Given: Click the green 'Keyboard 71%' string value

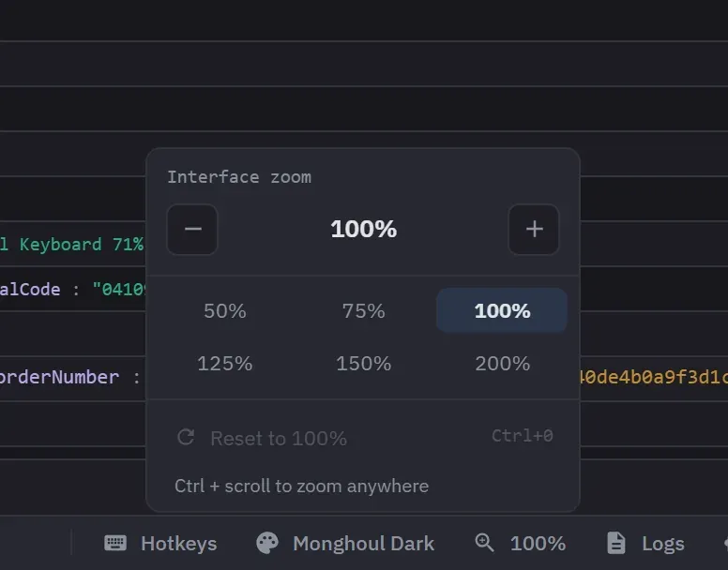Looking at the screenshot, I should pos(82,245).
